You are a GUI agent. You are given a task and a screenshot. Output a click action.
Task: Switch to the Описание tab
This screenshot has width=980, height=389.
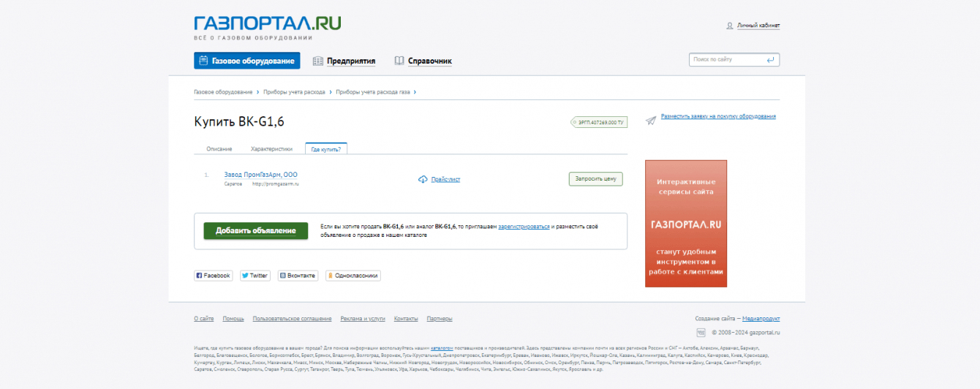219,149
